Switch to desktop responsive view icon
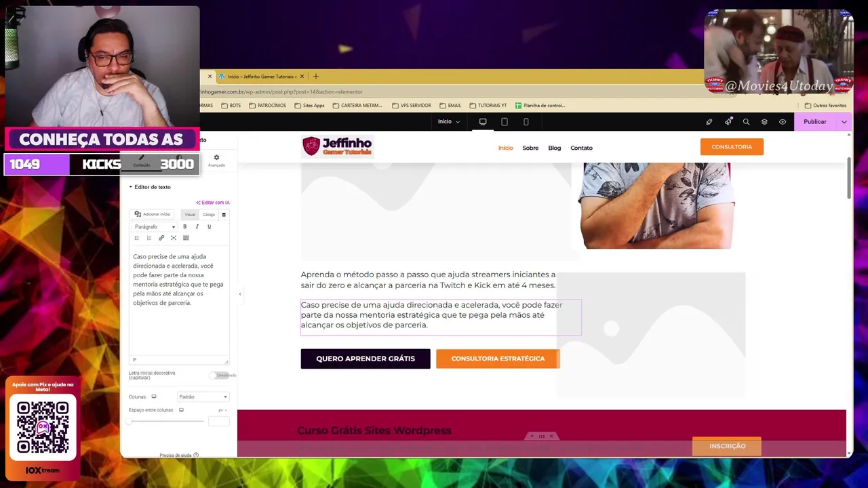 (x=483, y=122)
